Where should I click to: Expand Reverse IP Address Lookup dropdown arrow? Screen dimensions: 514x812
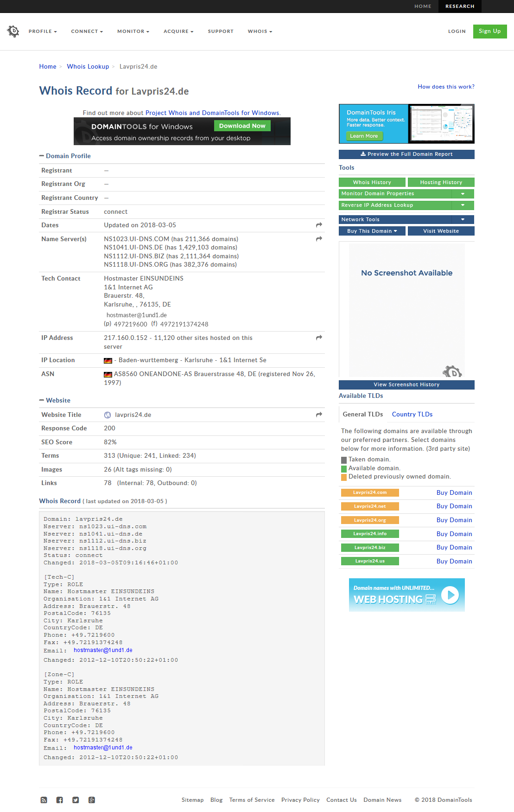coord(463,205)
